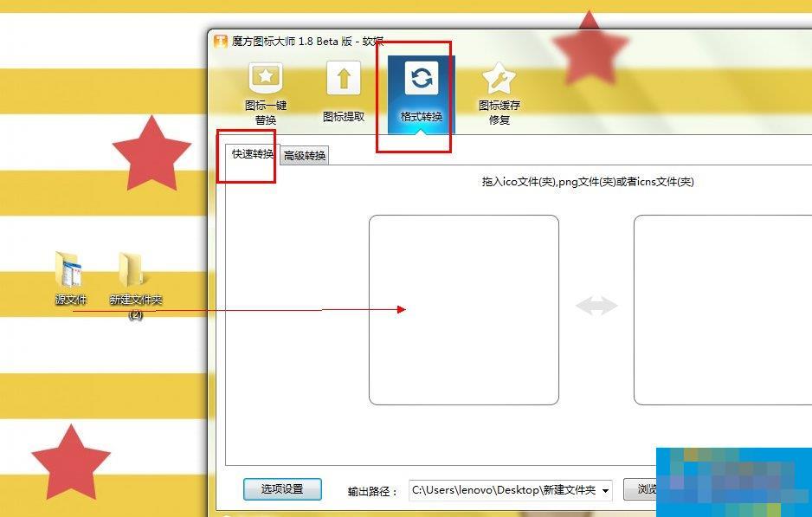Switch to the 高级转换 tab

pos(304,156)
